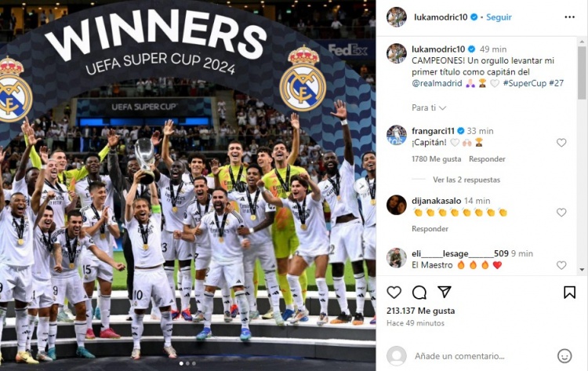Like dijanakasalo's comment heart
Image resolution: width=588 pixels, height=371 pixels.
click(561, 213)
